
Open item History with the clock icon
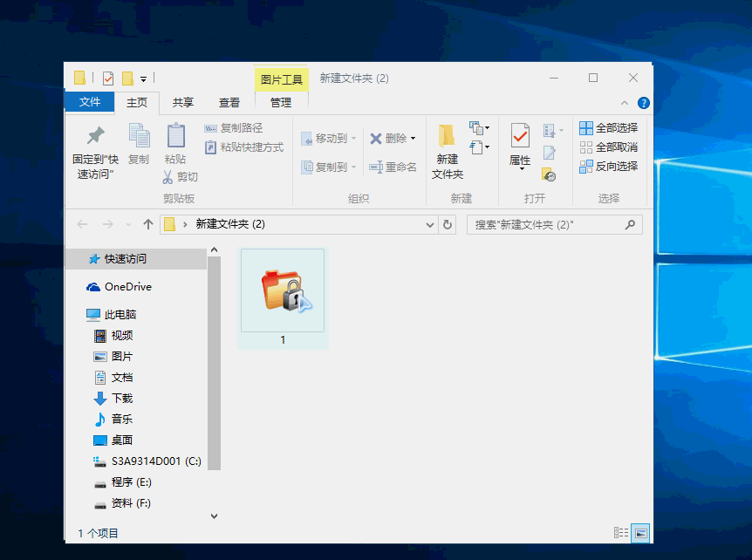pyautogui.click(x=548, y=175)
